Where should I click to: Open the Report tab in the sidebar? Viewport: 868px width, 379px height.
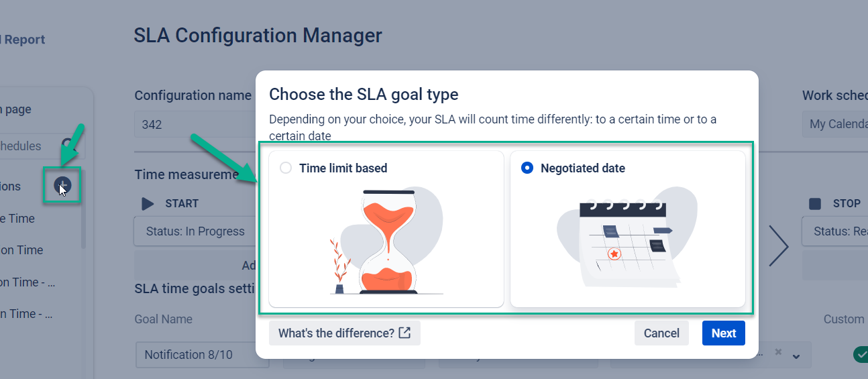[x=24, y=40]
